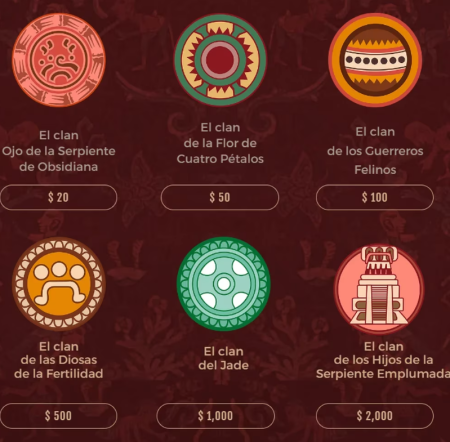Click the Flor de Cuatro Pétalos title
The image size is (450, 442).
(x=220, y=143)
